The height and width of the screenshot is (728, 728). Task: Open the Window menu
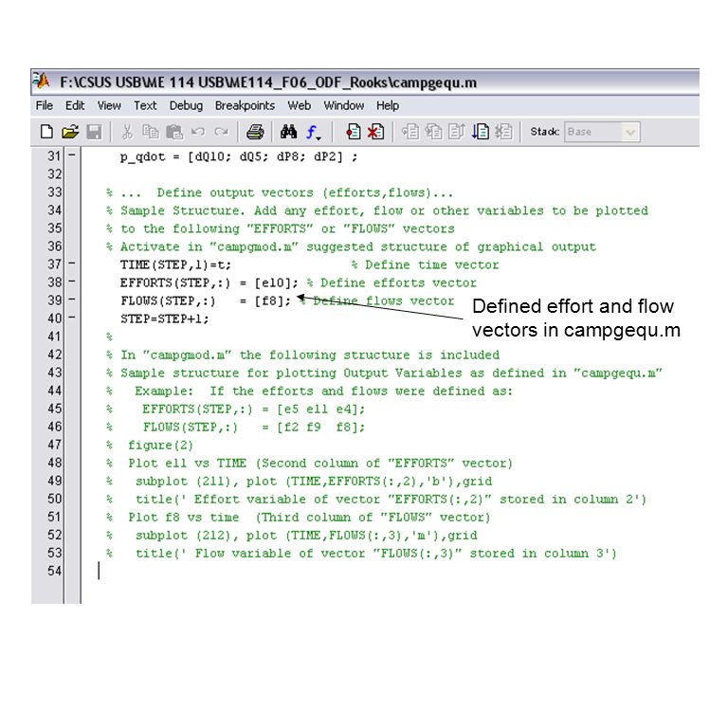coord(343,106)
